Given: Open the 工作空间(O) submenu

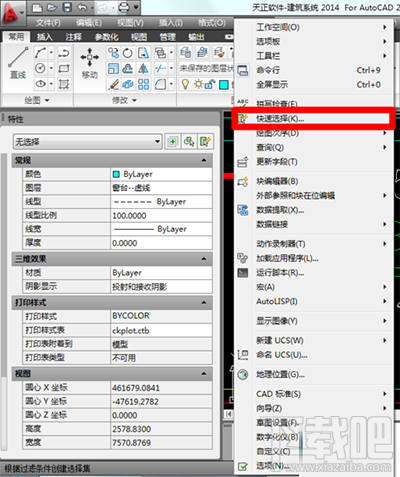Looking at the screenshot, I should click(x=313, y=27).
